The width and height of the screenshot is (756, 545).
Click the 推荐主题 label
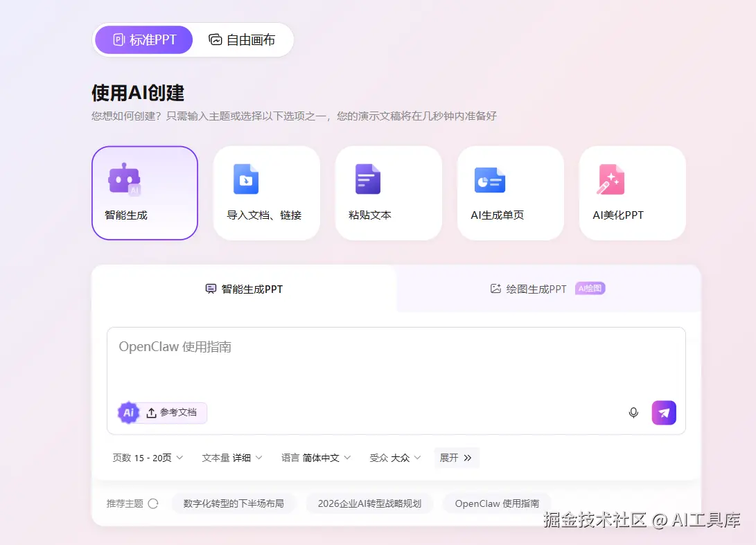coord(125,503)
